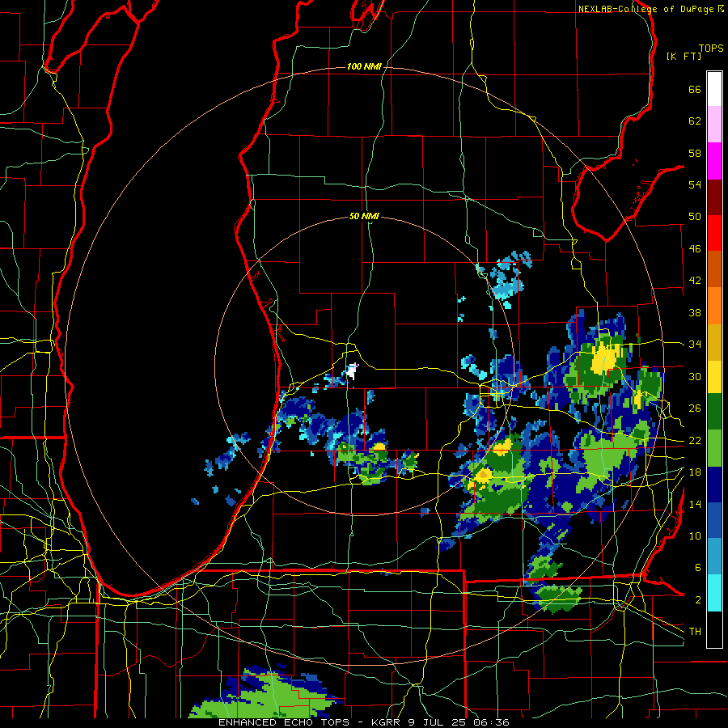Click the orange swatch near 38
728x728 pixels.
click(714, 306)
